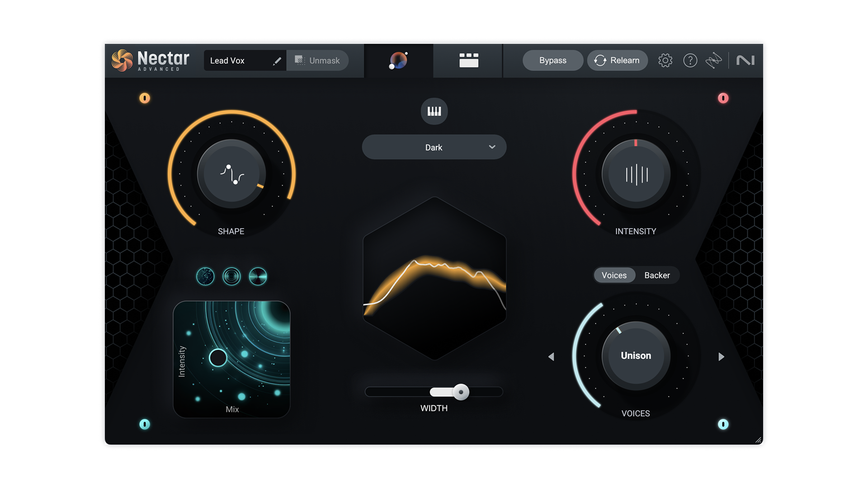Image resolution: width=868 pixels, height=488 pixels.
Task: Click the Width slider handle
Action: [x=461, y=392]
